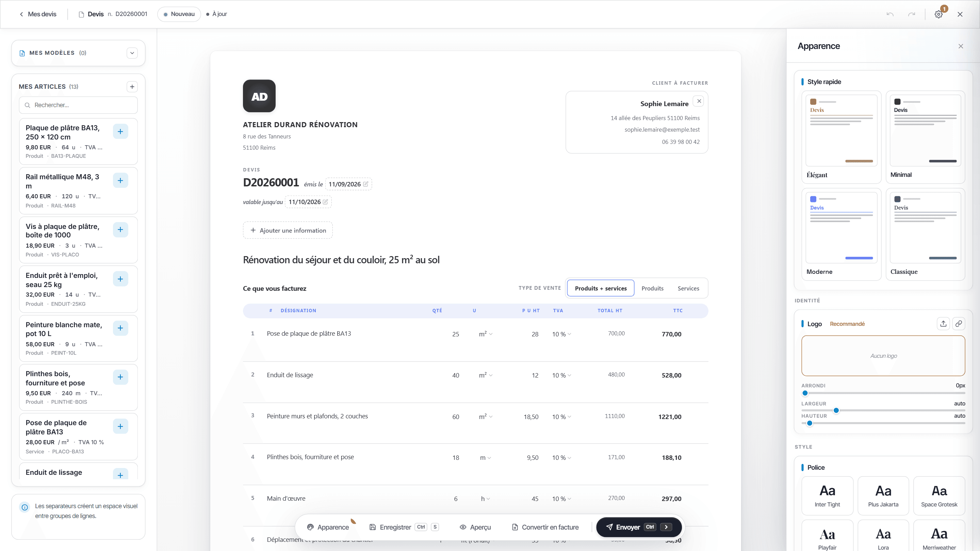Click Enregistrer in bottom toolbar
This screenshot has height=551, width=980.
tap(404, 528)
